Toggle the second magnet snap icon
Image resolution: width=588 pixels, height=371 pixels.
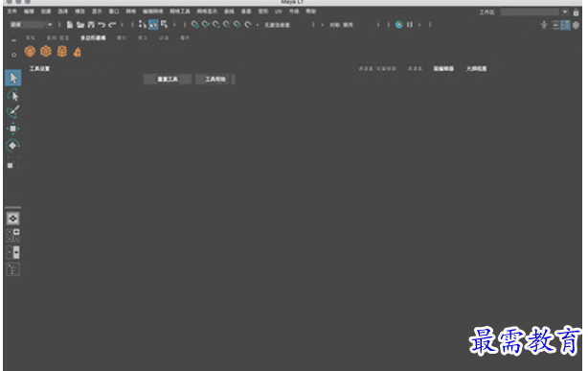pyautogui.click(x=206, y=25)
